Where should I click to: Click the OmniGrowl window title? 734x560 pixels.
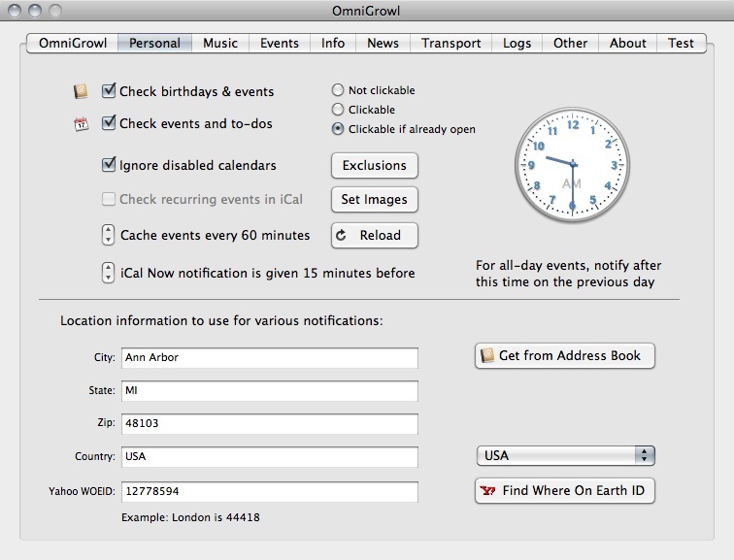(366, 11)
